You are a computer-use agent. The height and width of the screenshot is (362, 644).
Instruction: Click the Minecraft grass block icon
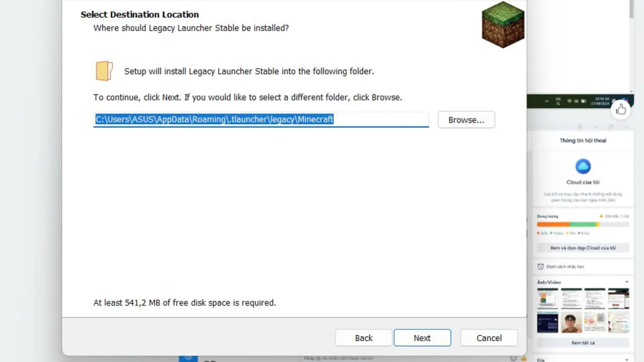point(503,25)
